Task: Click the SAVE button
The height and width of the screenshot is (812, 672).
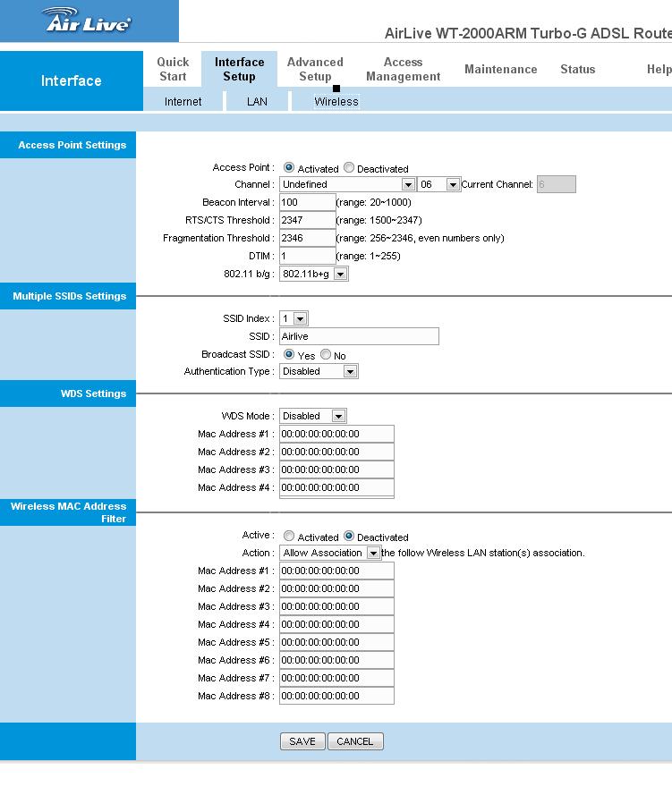Action: point(302,741)
